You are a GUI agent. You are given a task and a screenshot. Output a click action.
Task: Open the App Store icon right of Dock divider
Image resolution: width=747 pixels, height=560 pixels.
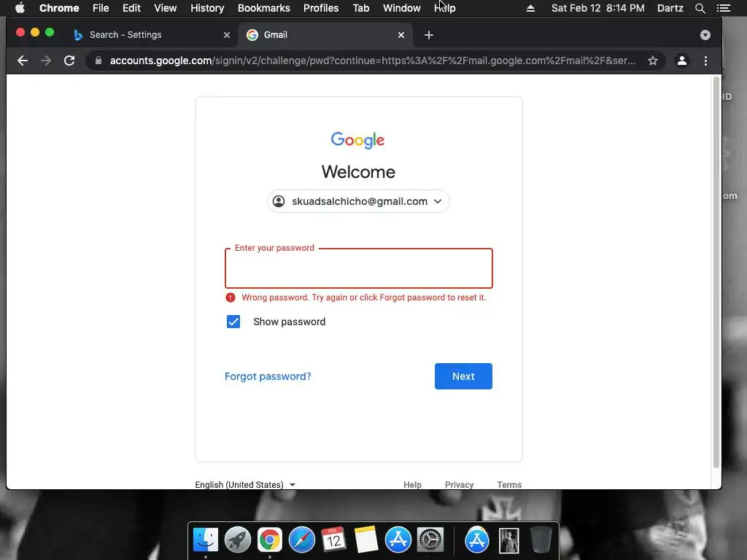pyautogui.click(x=477, y=540)
